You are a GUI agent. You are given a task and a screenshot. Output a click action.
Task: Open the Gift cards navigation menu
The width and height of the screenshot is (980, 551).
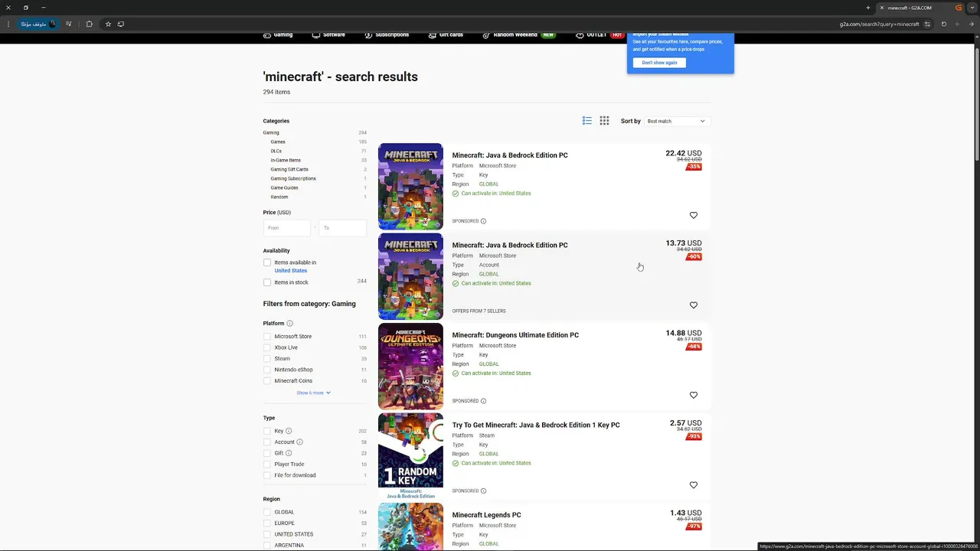point(446,35)
